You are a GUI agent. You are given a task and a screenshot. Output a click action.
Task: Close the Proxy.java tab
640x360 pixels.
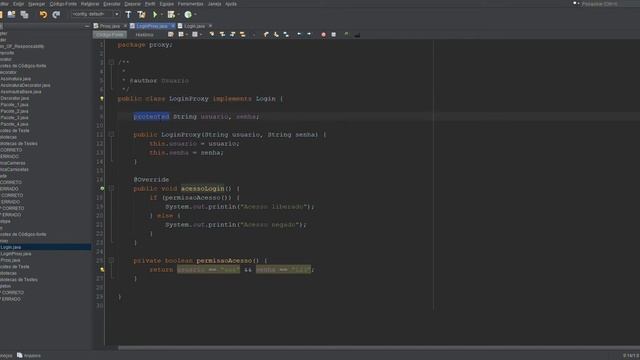(125, 26)
